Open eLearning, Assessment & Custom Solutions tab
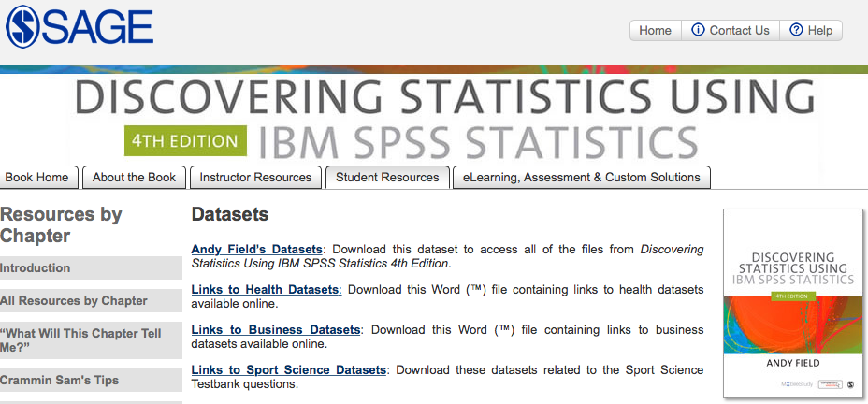 click(x=582, y=178)
